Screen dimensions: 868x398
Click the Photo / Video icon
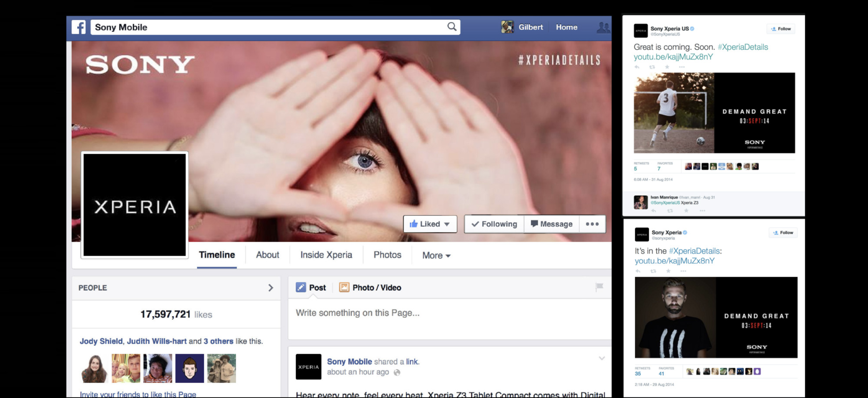tap(344, 287)
